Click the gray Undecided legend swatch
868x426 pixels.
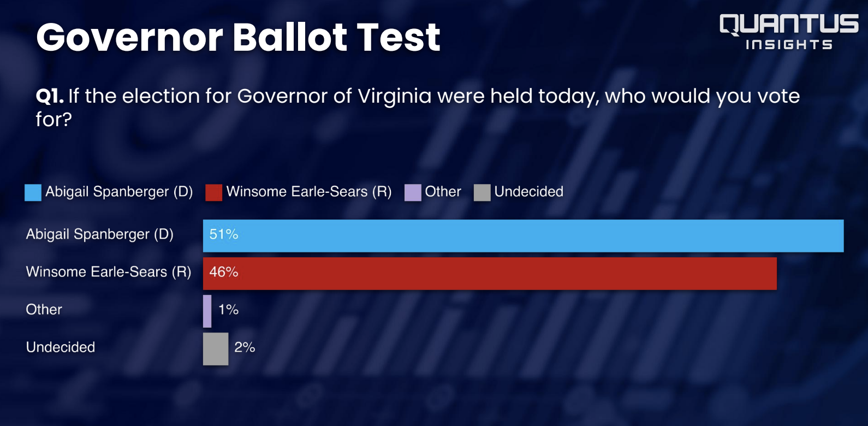point(482,192)
